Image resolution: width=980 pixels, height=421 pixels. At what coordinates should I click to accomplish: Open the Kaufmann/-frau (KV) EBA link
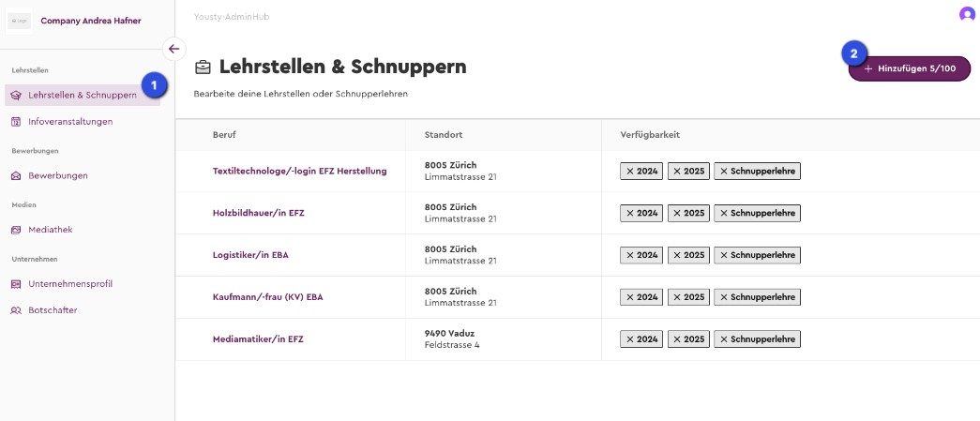(x=267, y=297)
